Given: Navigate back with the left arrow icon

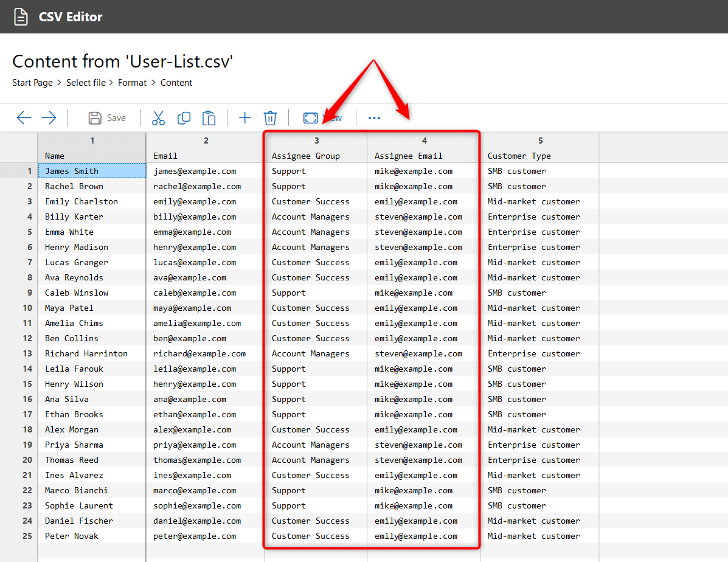Looking at the screenshot, I should point(24,117).
